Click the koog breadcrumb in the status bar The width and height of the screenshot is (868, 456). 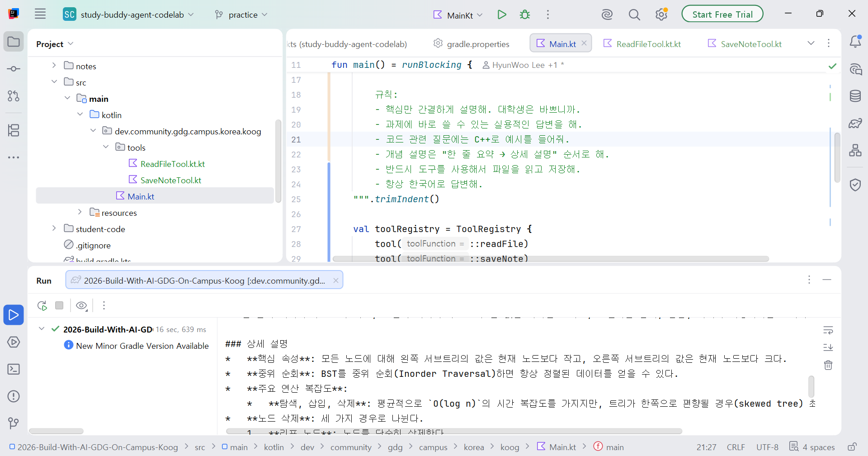click(509, 447)
